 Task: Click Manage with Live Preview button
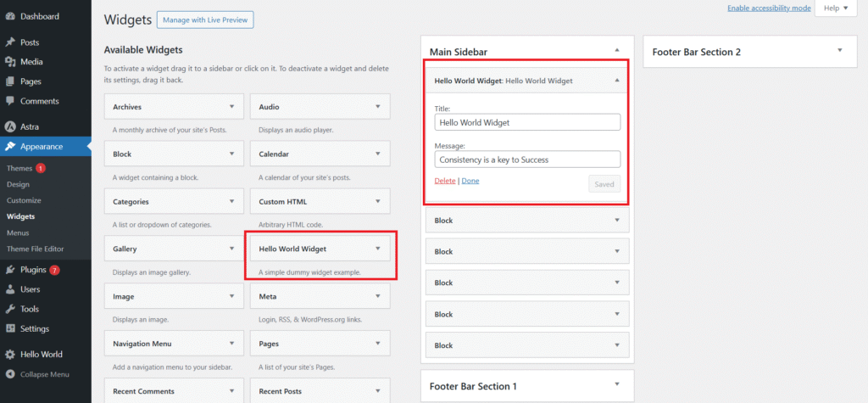(x=205, y=20)
